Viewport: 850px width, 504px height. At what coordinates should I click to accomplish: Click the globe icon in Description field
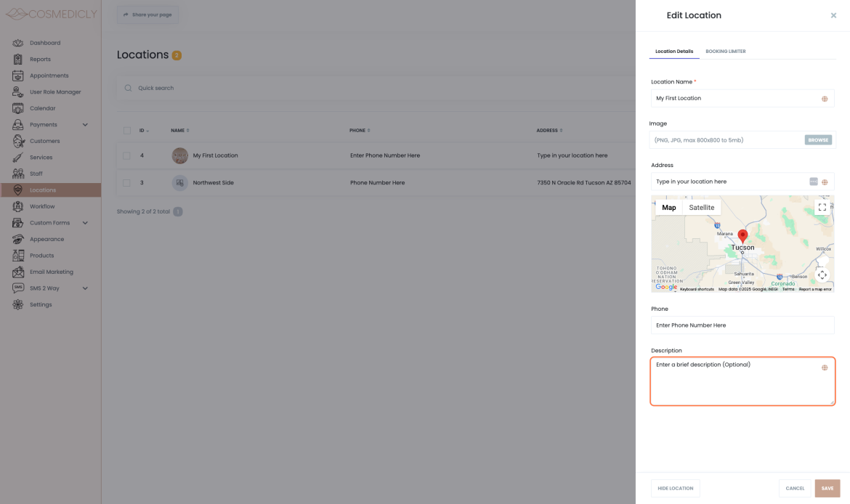click(825, 367)
